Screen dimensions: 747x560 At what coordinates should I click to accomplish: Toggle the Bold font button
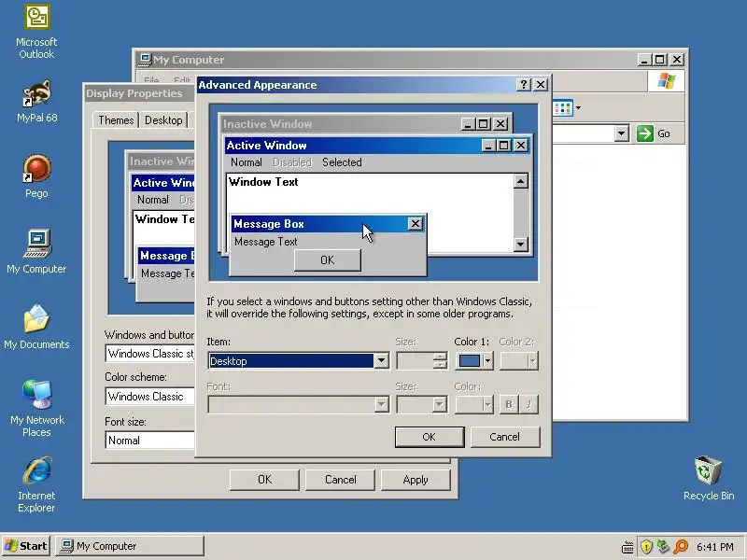pyautogui.click(x=509, y=405)
